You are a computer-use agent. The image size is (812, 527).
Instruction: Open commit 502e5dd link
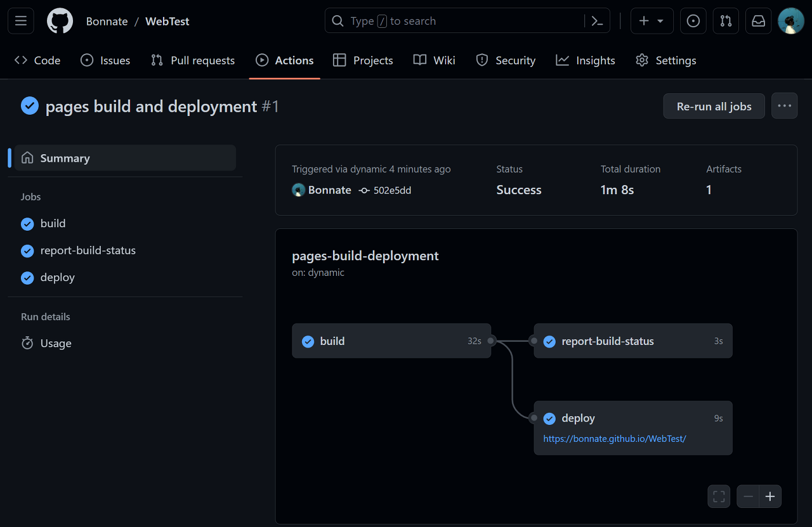pos(392,190)
